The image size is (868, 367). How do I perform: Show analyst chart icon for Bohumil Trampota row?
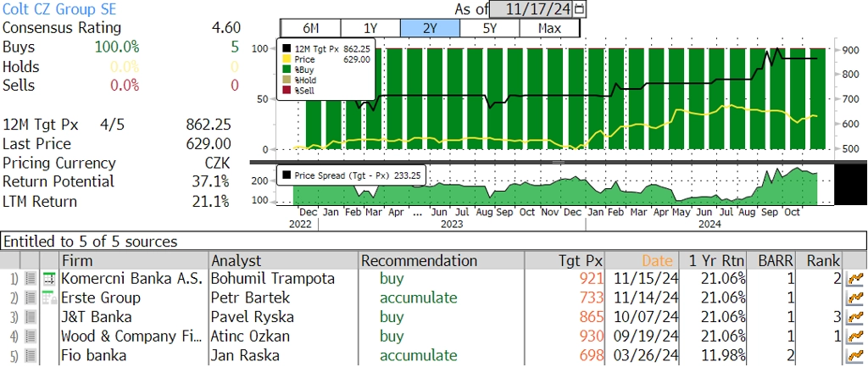(855, 279)
